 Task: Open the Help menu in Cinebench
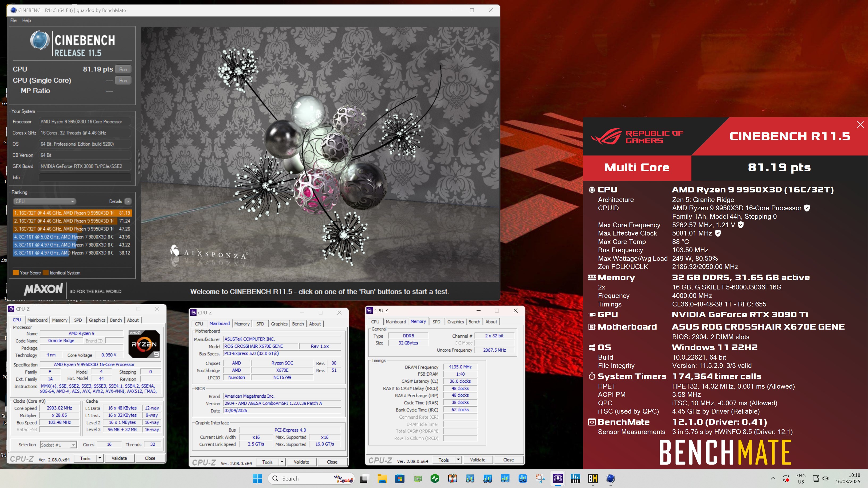tap(26, 20)
